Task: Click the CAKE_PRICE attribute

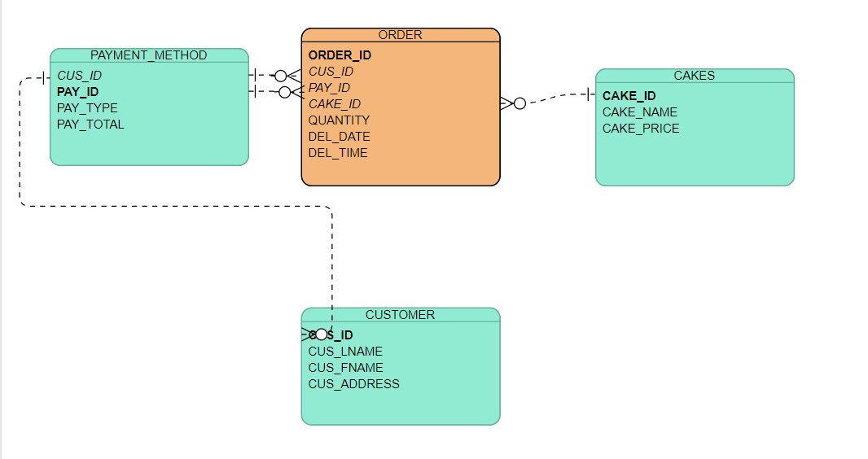Action: click(x=641, y=129)
